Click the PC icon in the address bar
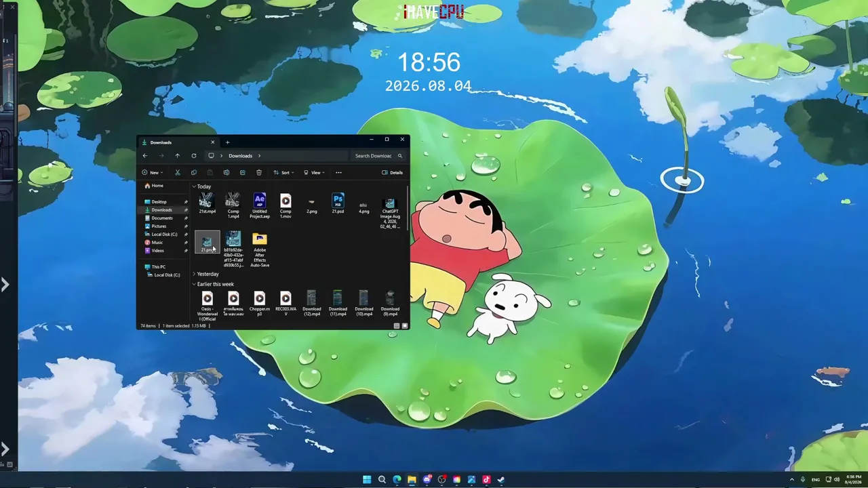This screenshot has height=488, width=868. [211, 156]
